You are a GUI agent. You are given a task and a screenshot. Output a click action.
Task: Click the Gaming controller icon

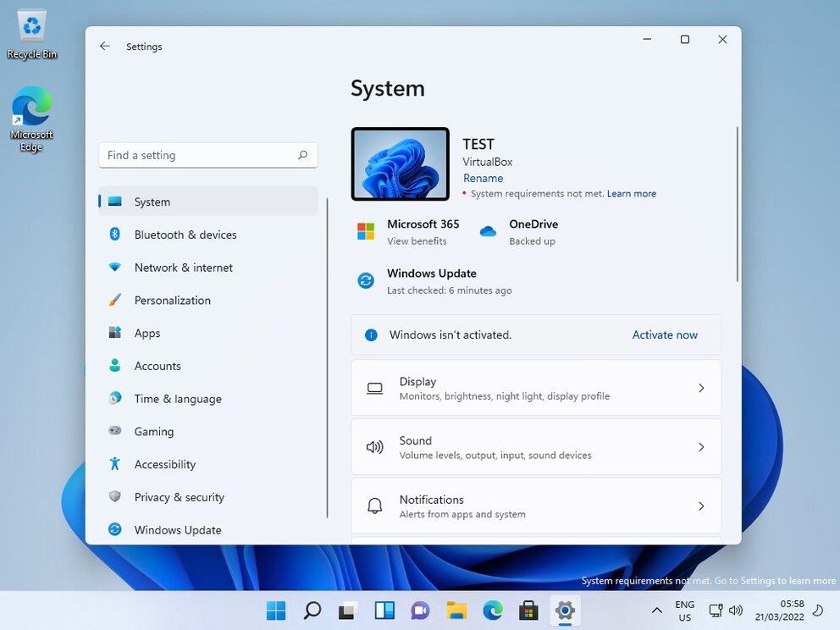[x=114, y=431]
